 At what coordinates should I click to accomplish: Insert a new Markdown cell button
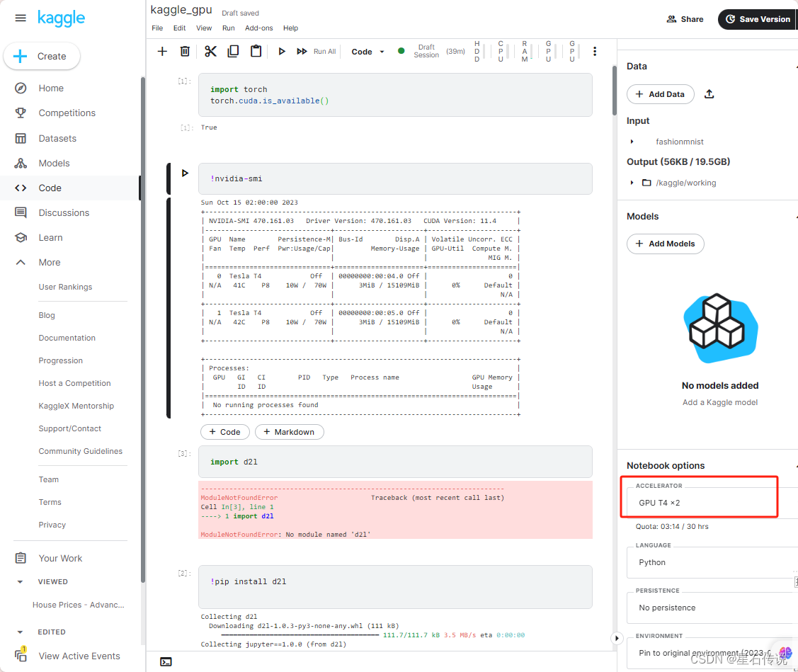pyautogui.click(x=289, y=432)
